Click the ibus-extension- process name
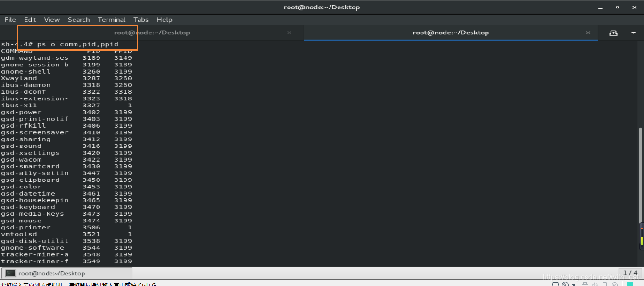The height and width of the screenshot is (286, 644). [x=35, y=98]
